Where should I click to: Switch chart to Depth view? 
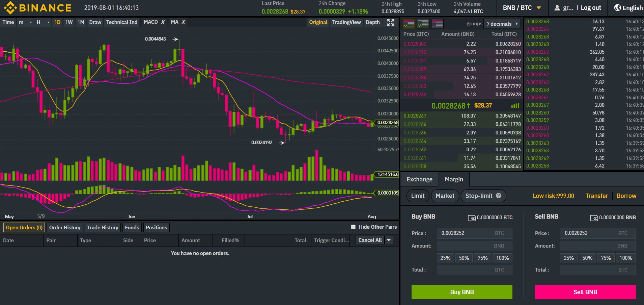[x=373, y=22]
